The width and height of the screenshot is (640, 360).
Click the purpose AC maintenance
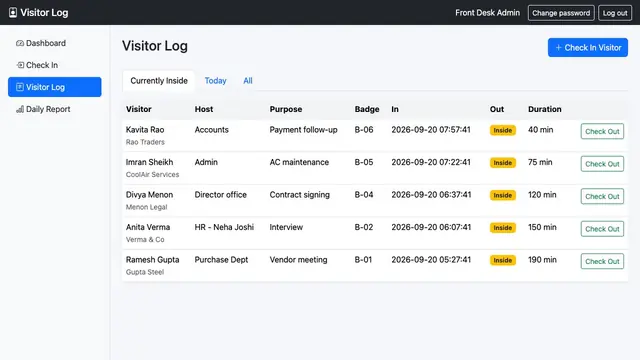coord(299,162)
